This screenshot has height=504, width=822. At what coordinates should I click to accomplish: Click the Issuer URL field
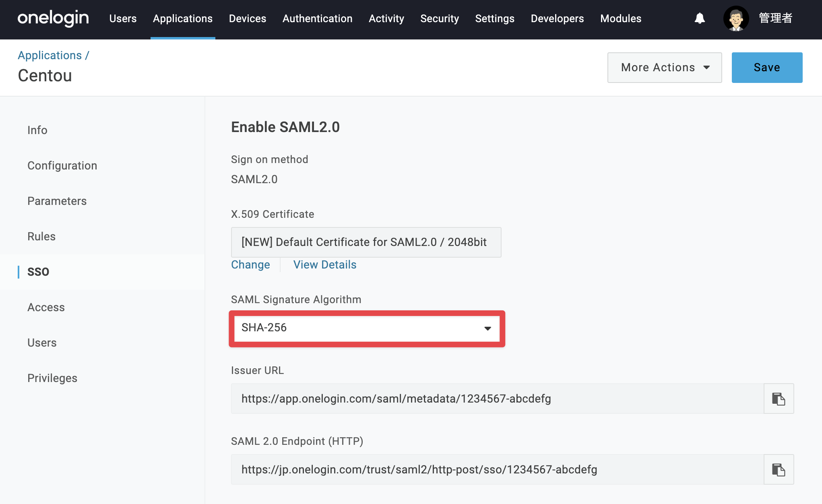497,399
